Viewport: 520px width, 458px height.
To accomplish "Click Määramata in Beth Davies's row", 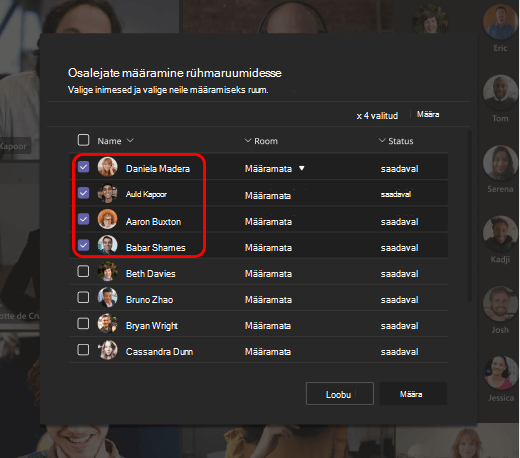I will click(268, 274).
